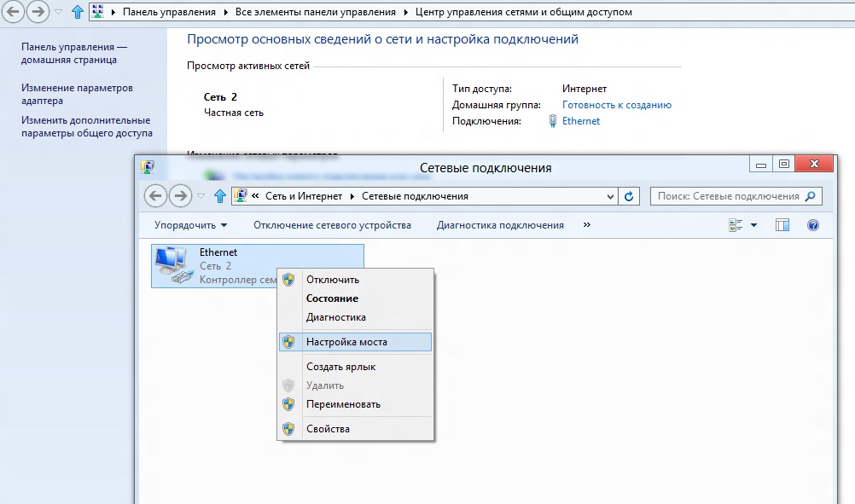Viewport: 855px width, 504px height.
Task: Open Ethernet connection link in active networks
Action: click(x=581, y=121)
